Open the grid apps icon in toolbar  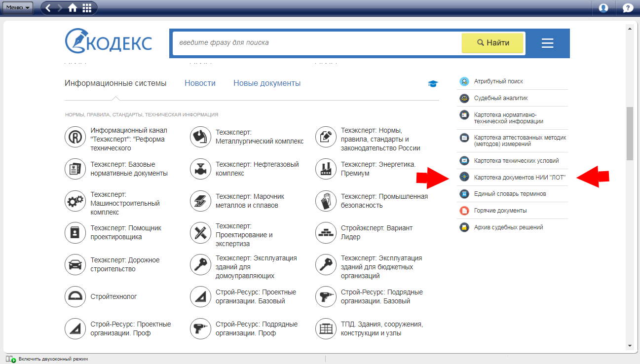(x=87, y=8)
